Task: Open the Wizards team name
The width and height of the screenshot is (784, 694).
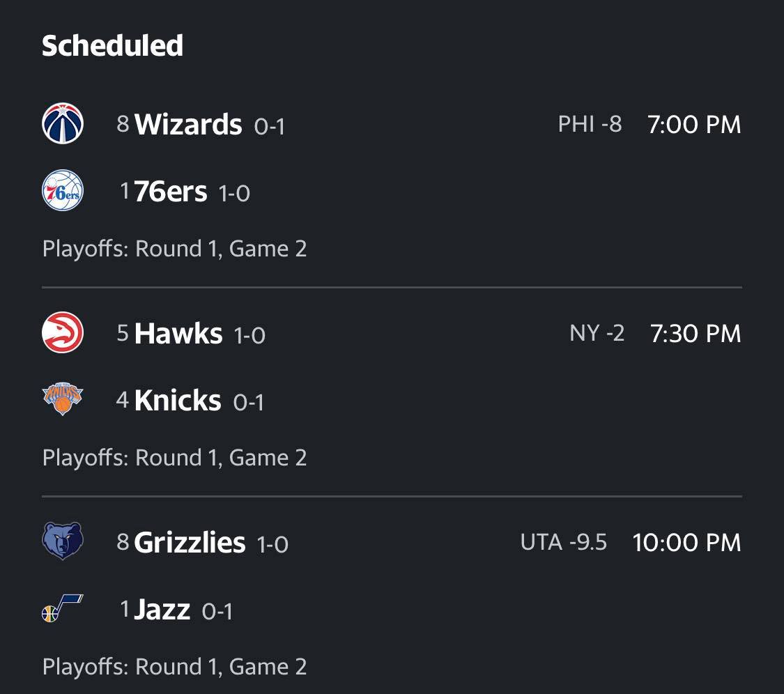Action: 188,124
